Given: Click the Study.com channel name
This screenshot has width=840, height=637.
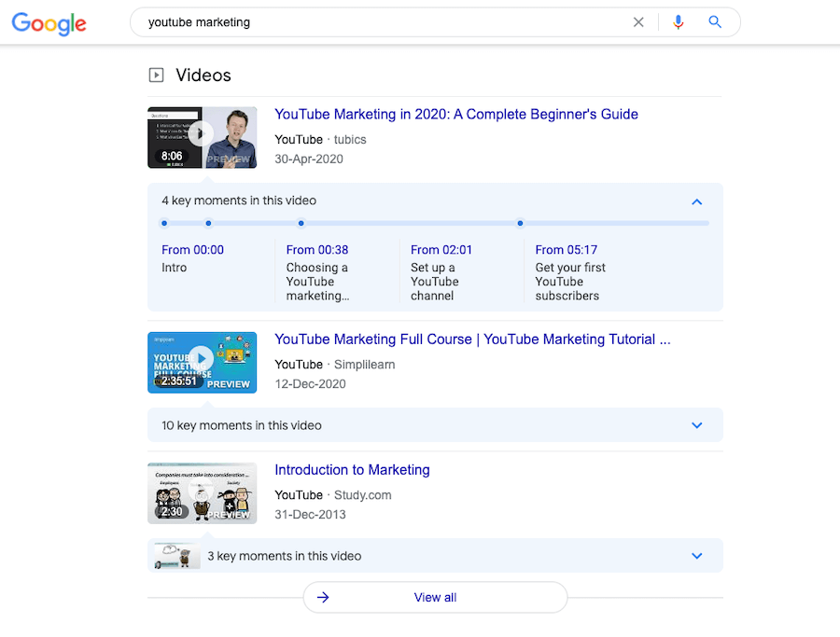Looking at the screenshot, I should 363,495.
